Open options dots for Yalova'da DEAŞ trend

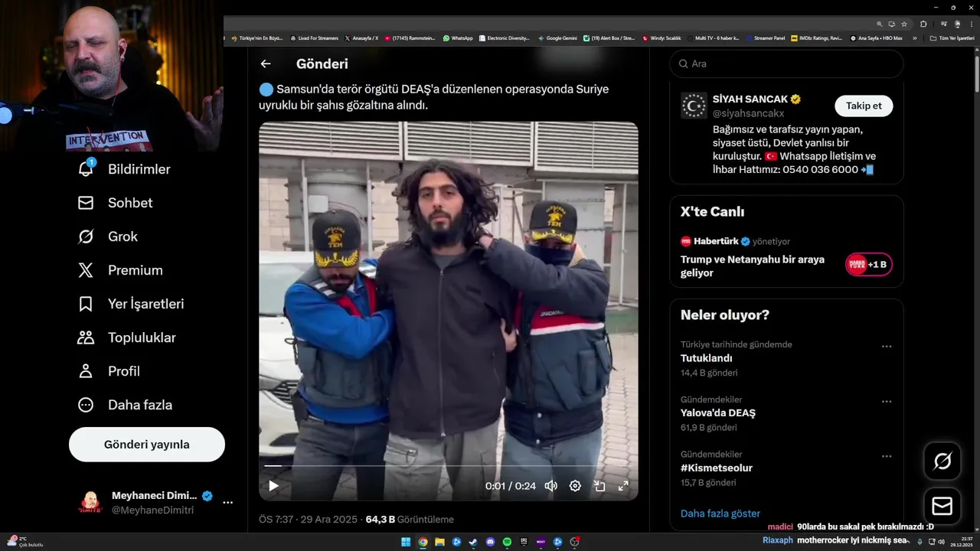point(887,402)
